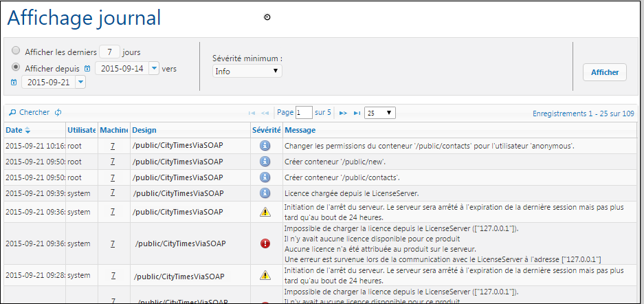Select the 'Afficher les derniers' radio button
The height and width of the screenshot is (304, 644).
(16, 51)
